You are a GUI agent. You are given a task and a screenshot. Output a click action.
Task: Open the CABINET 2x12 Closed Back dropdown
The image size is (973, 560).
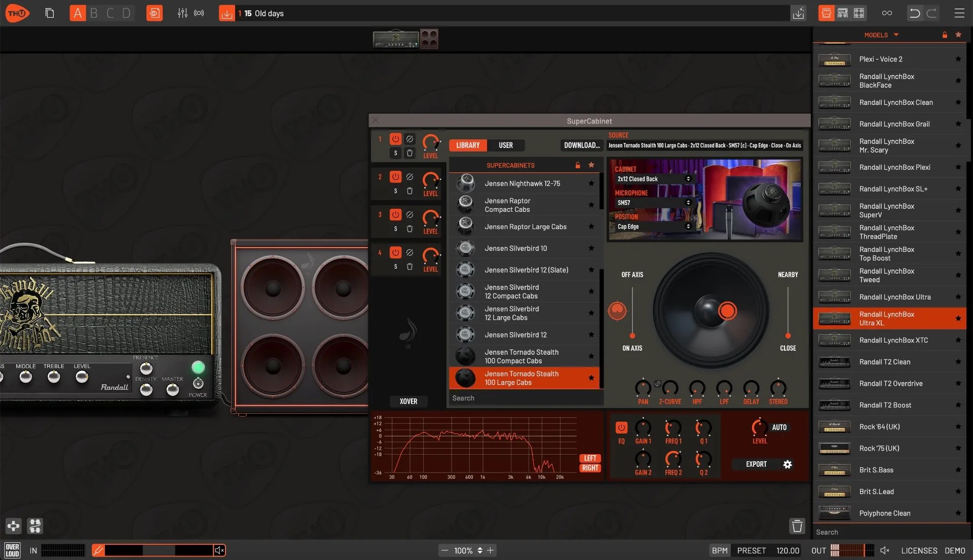pos(653,179)
